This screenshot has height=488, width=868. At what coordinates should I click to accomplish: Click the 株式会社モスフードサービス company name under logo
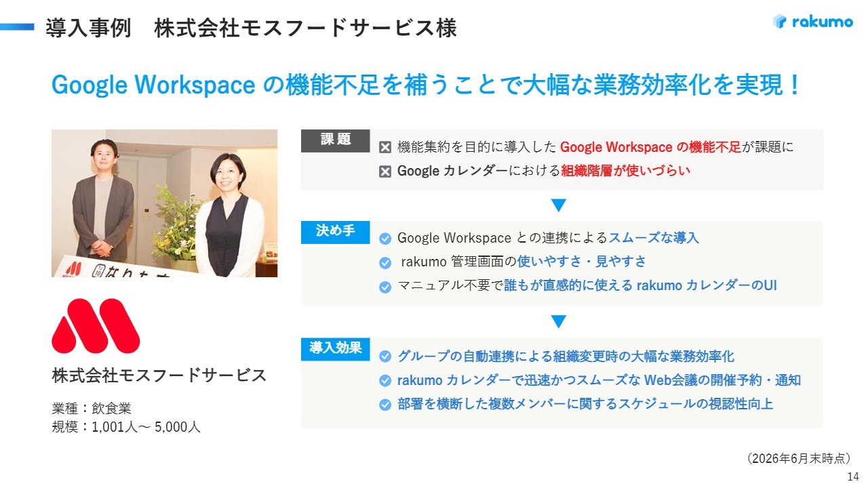pos(159,375)
